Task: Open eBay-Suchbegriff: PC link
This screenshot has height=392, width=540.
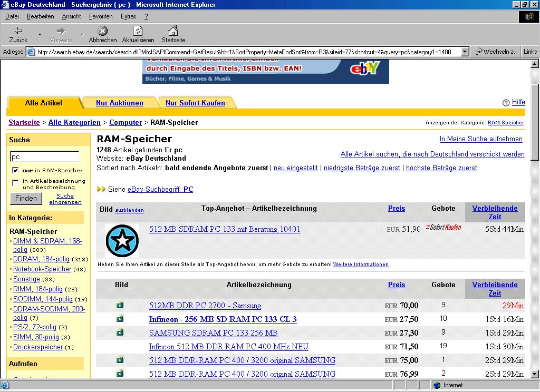Action: (160, 189)
